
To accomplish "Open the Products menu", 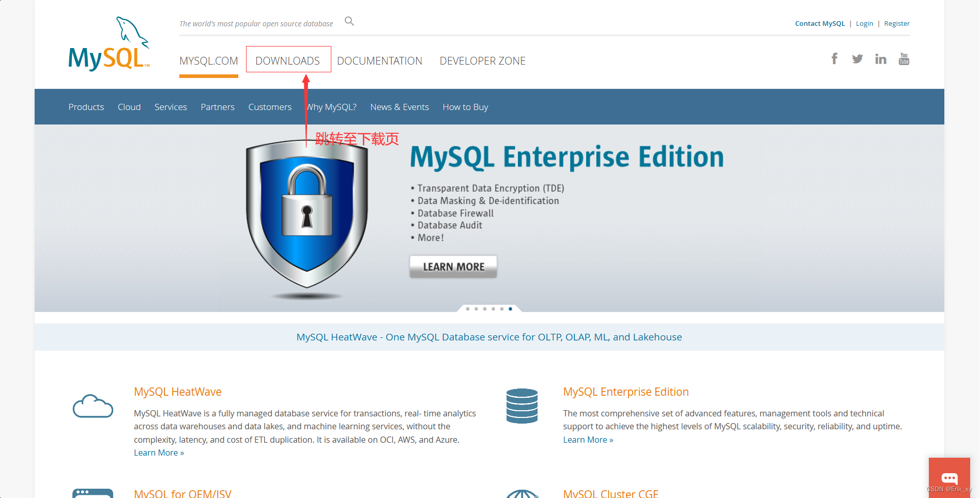I will [86, 107].
